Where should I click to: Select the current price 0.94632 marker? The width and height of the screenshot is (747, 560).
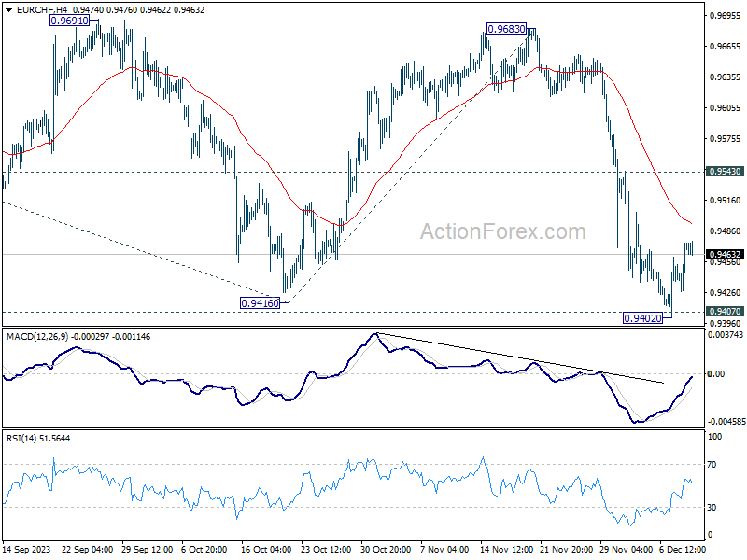tap(725, 254)
